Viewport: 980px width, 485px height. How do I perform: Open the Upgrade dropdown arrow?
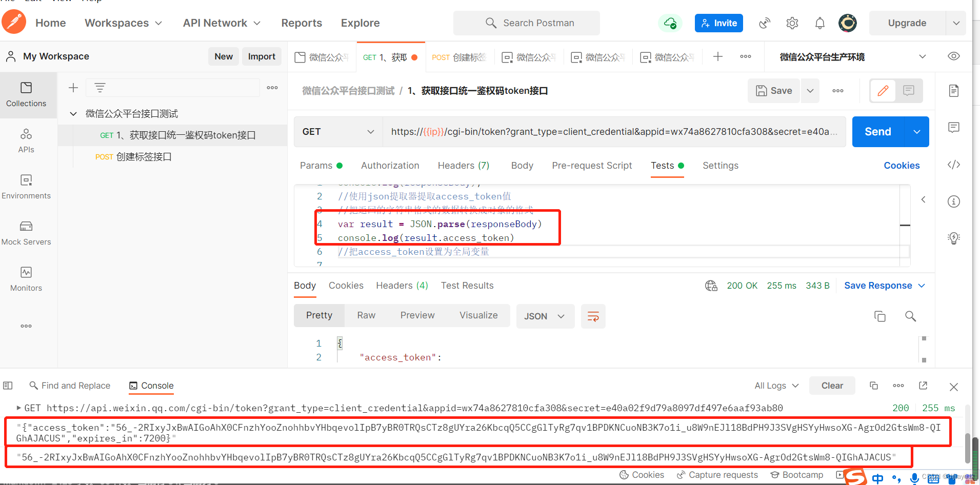pos(956,23)
